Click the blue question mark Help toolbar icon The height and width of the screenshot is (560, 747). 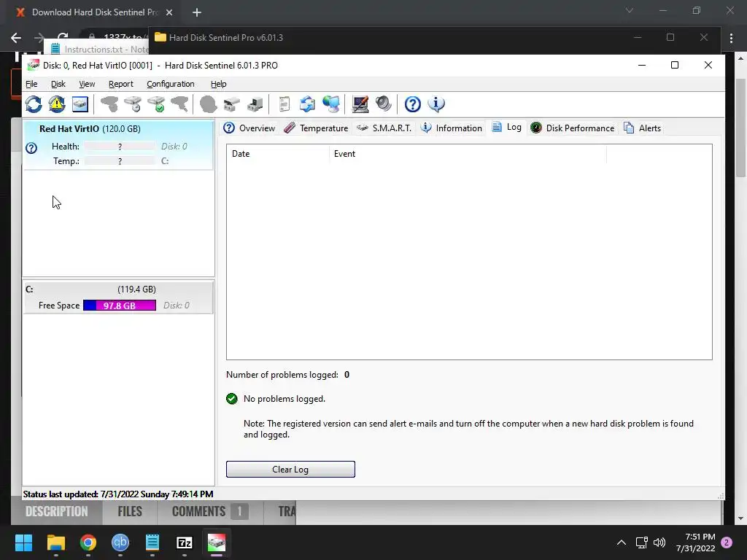[413, 104]
